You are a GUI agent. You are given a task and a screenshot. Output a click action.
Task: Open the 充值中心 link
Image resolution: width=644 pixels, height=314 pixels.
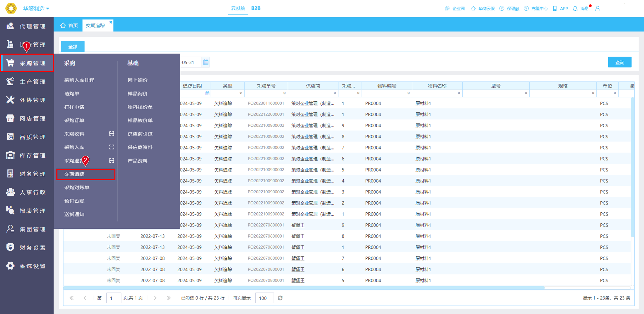pyautogui.click(x=536, y=8)
